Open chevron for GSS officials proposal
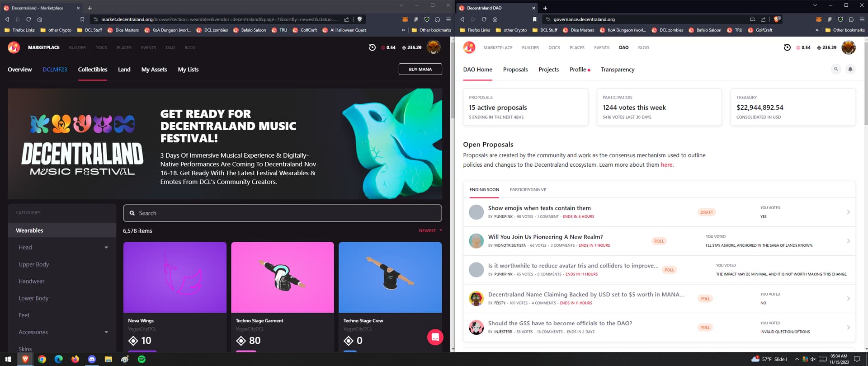 click(848, 327)
